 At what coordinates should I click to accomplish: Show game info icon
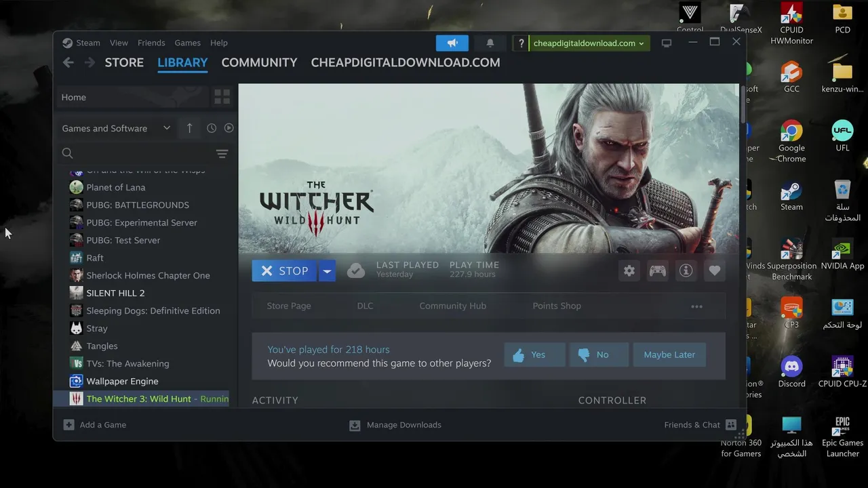coord(686,270)
